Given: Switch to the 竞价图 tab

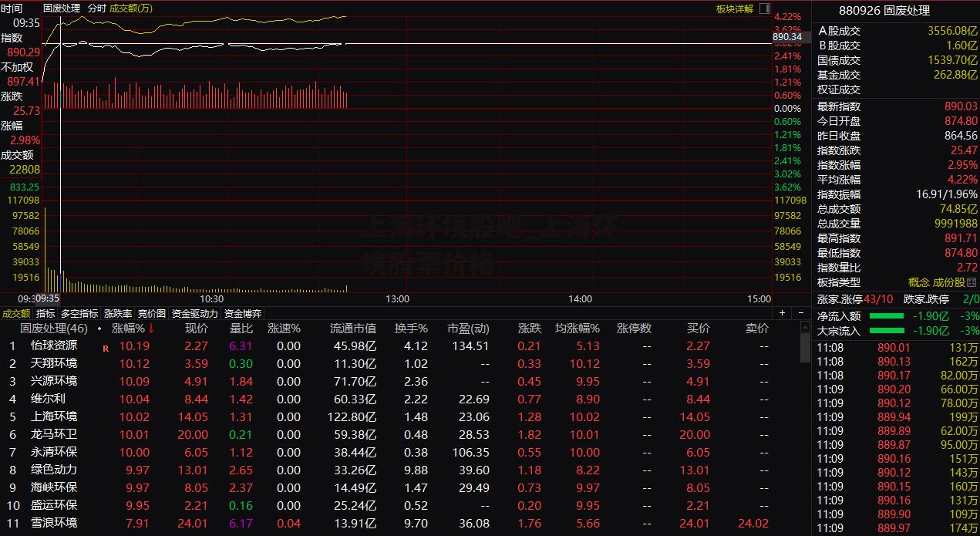Looking at the screenshot, I should point(152,314).
